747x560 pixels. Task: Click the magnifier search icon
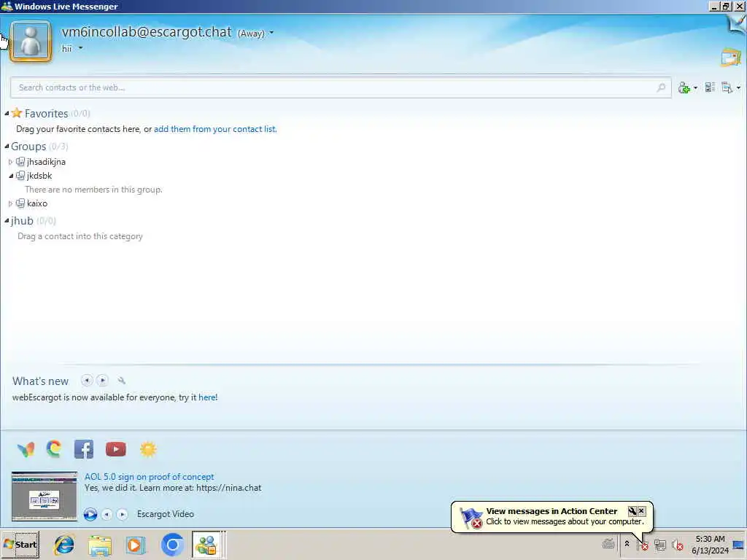(661, 87)
